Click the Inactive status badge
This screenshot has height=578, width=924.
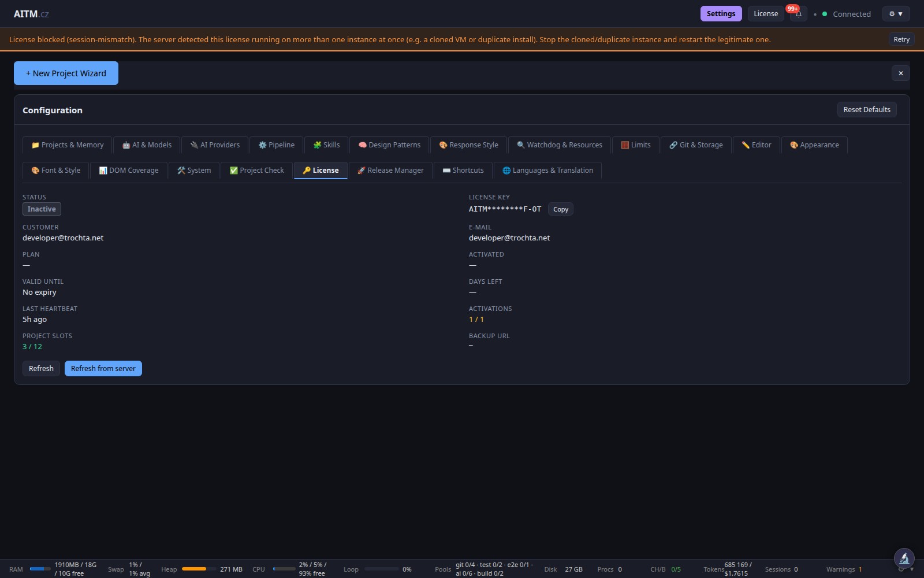(42, 209)
